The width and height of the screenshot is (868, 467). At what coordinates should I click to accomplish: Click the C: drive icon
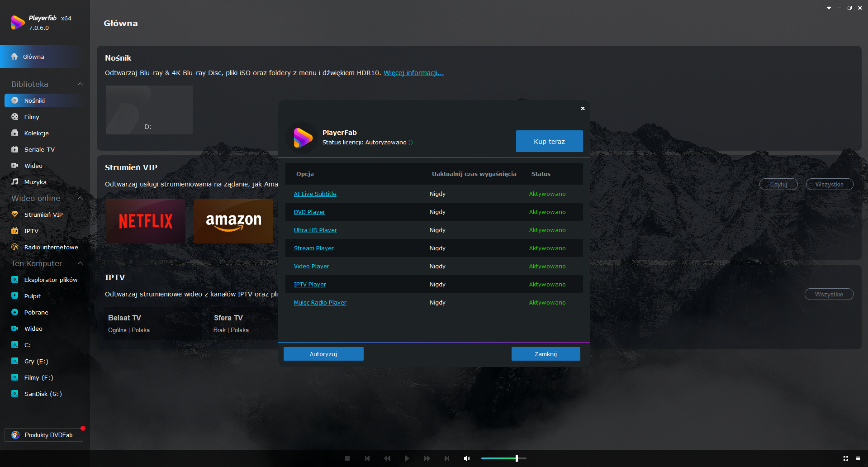[x=15, y=345]
